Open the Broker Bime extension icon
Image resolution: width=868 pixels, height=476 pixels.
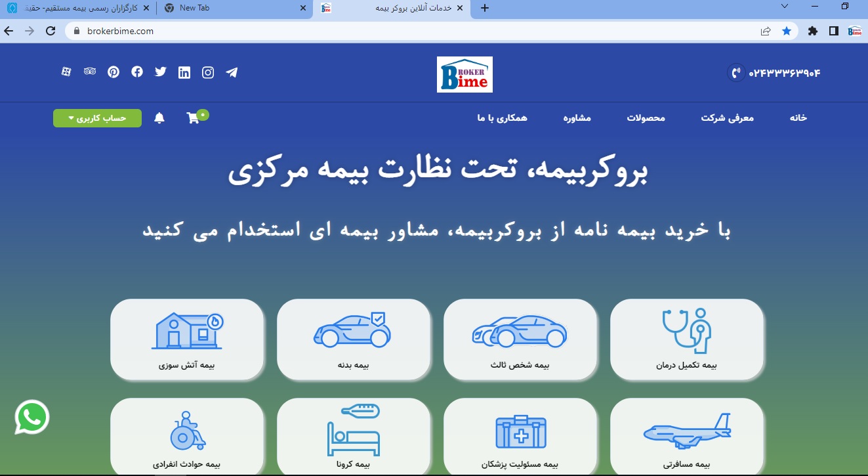click(855, 31)
